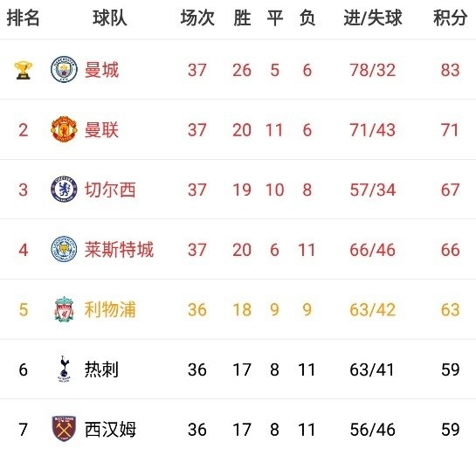Click the 胜 wins column header
This screenshot has height=449, width=476.
pyautogui.click(x=242, y=18)
